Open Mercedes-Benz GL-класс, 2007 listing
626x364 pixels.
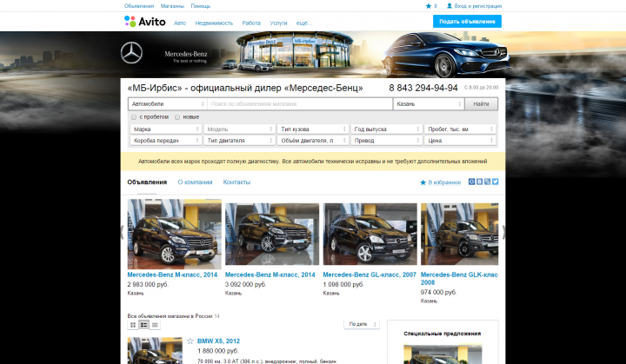[x=370, y=275]
